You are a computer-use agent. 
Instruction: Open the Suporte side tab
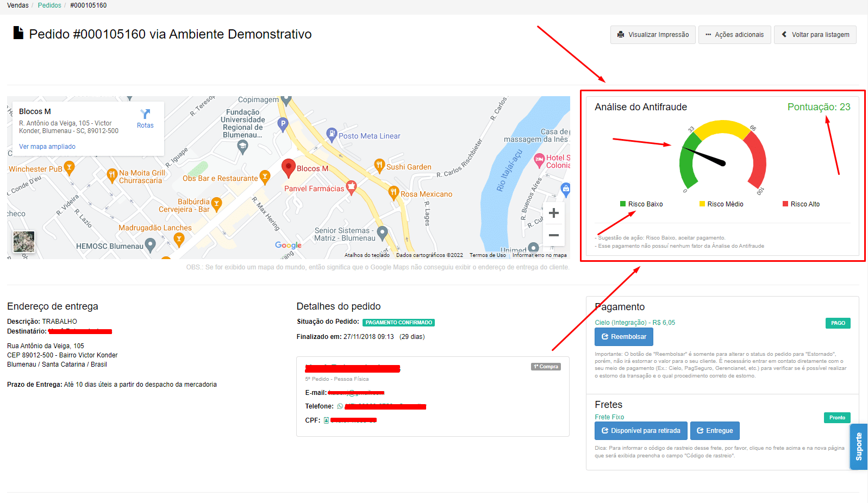(x=859, y=447)
